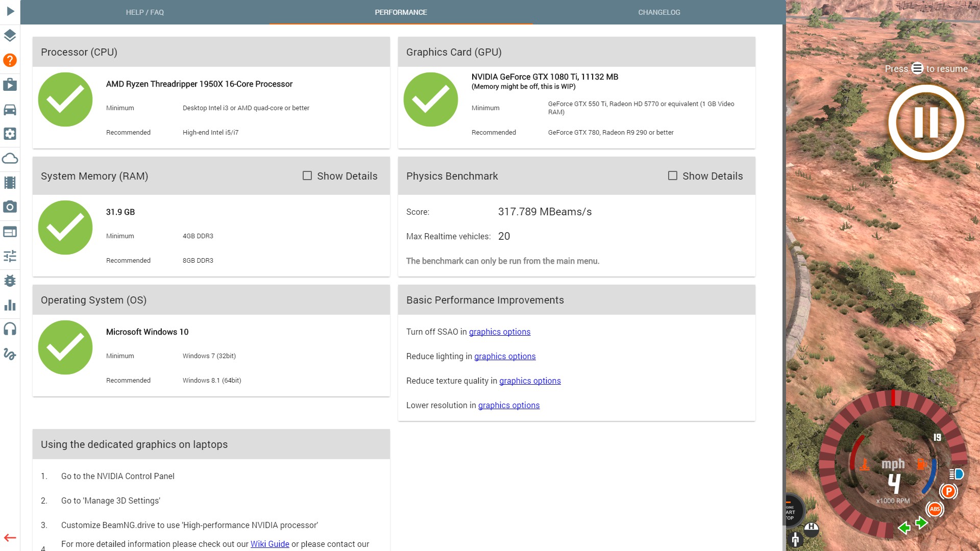Click the GPU green checkmark status icon
This screenshot has height=551, width=980.
(431, 99)
